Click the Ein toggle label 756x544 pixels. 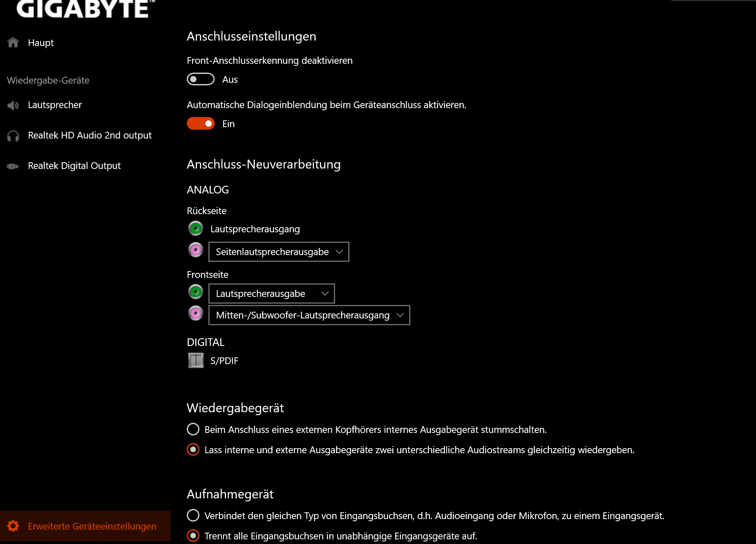click(x=228, y=124)
